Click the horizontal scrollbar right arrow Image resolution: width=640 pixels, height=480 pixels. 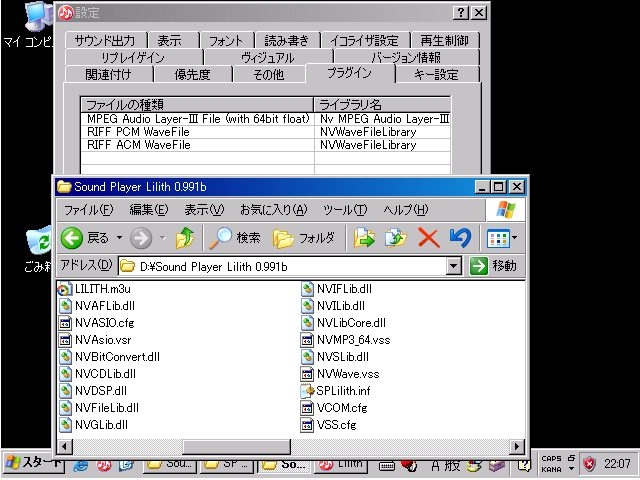517,446
